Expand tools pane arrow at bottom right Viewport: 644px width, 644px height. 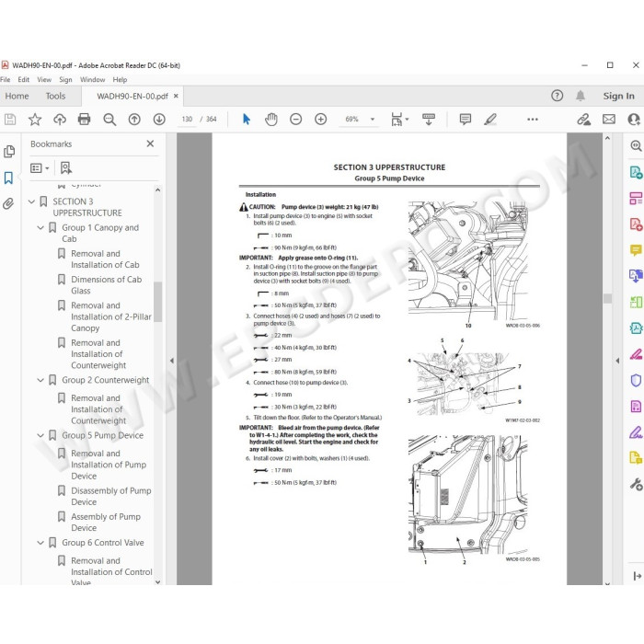(x=637, y=576)
